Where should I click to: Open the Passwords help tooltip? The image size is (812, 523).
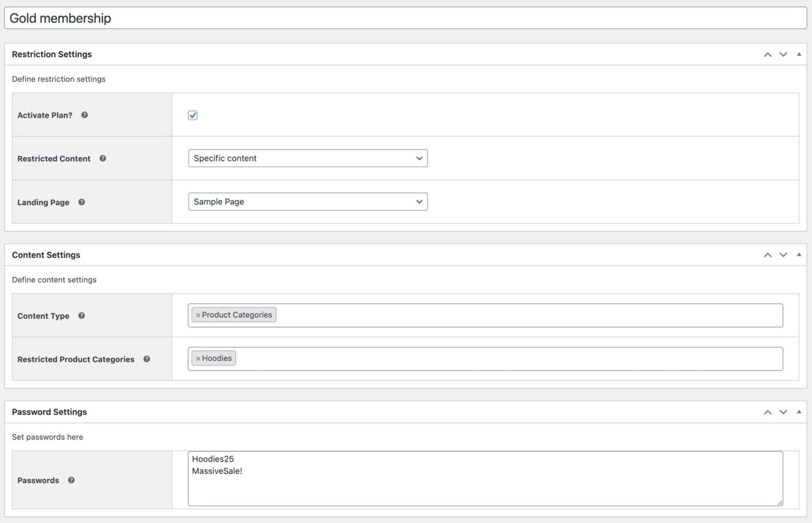[71, 480]
